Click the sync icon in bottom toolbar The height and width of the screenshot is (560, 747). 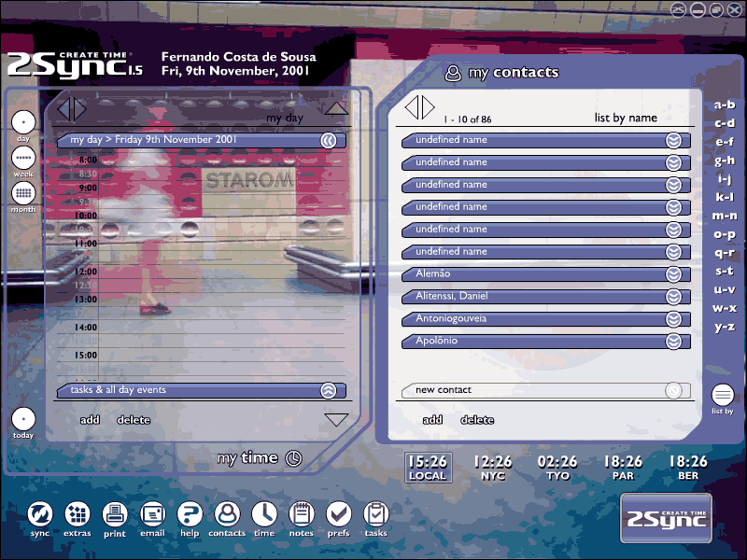40,513
